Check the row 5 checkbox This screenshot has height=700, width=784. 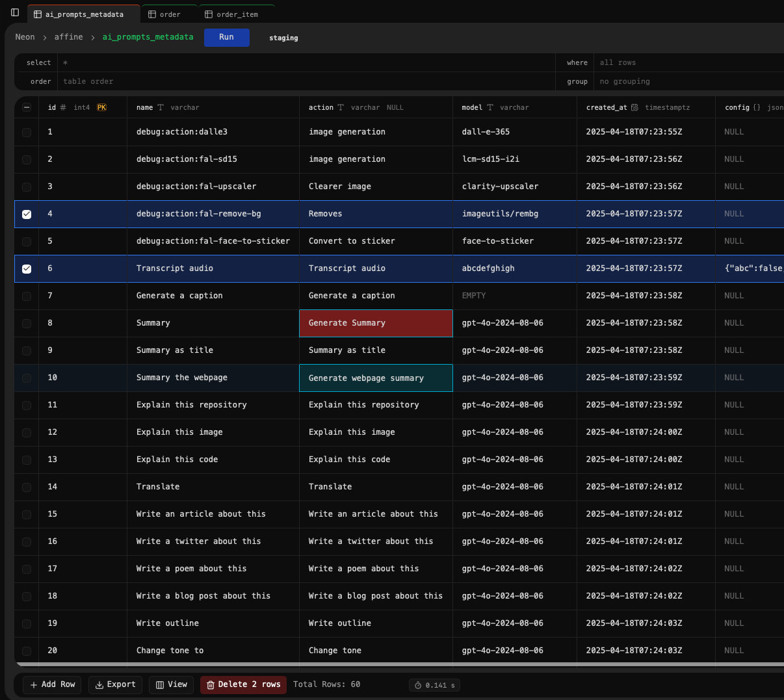27,241
